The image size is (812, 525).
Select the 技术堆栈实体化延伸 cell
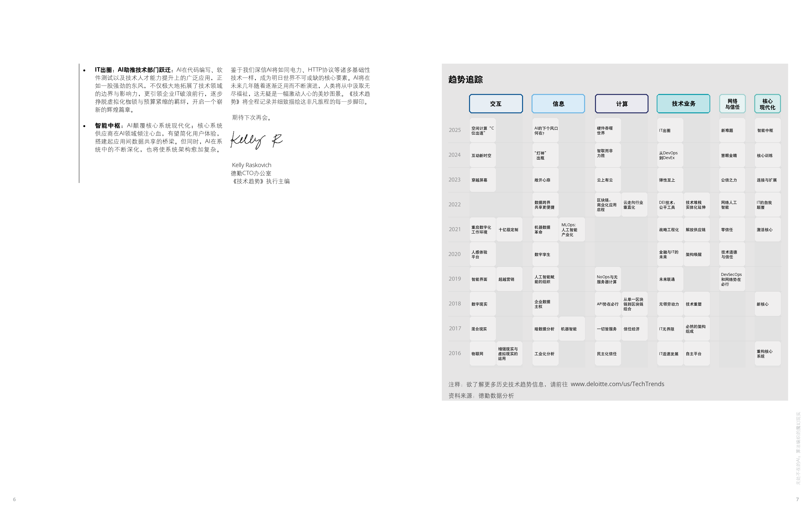[697, 205]
